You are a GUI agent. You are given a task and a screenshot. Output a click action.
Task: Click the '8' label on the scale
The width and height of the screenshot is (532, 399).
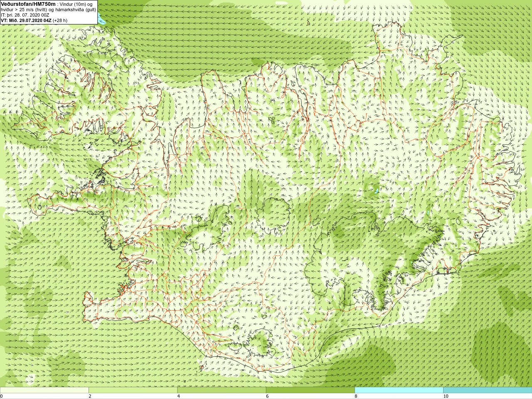click(x=356, y=396)
